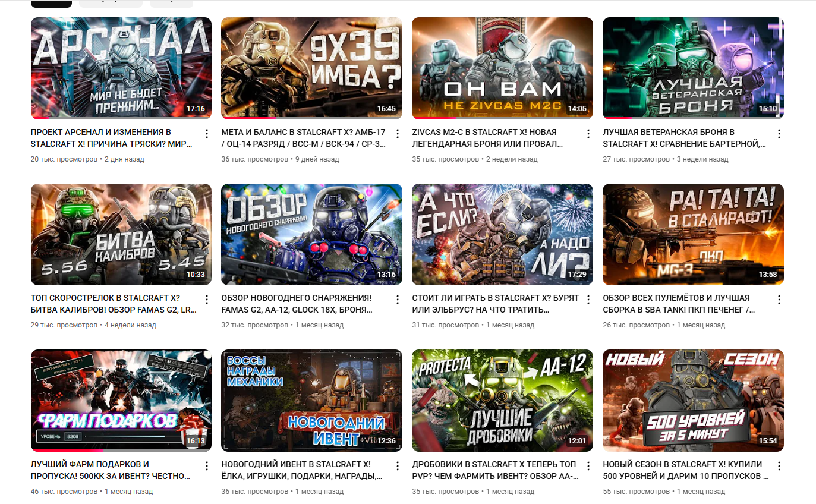
Task: Open title ОБЗОР ВСЕХ ПУЛЕМЁТОВ И ЛУЧШАЯ СБОРКА
Action: click(x=679, y=304)
